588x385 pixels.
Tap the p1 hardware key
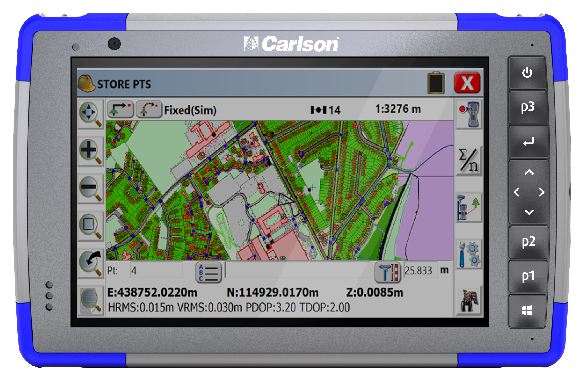pos(528,276)
